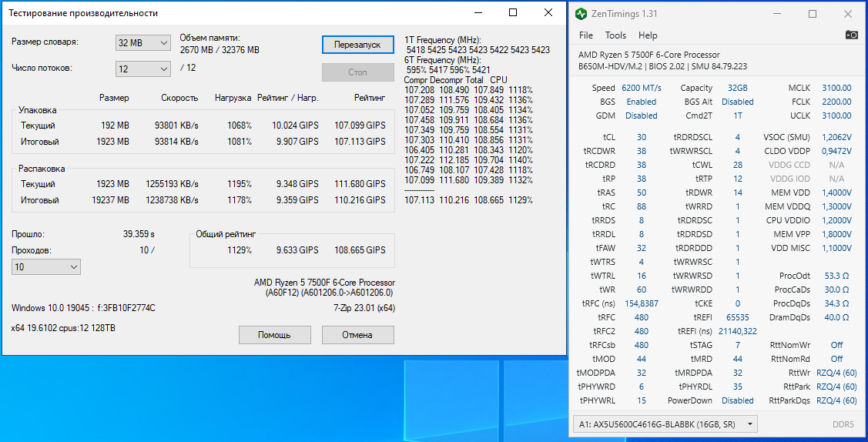Click the Speed value 6200 MT/s

point(642,88)
